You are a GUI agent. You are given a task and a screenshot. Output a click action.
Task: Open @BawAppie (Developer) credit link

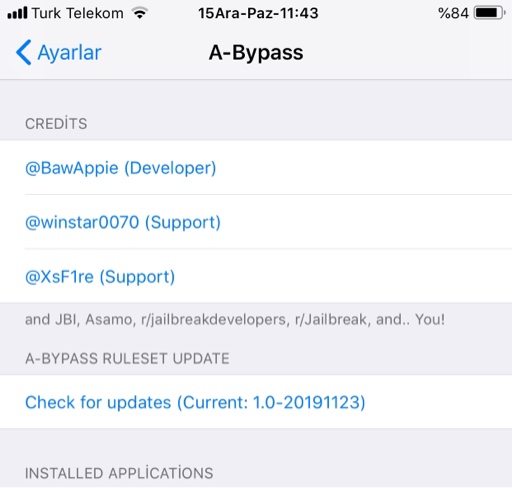(256, 168)
